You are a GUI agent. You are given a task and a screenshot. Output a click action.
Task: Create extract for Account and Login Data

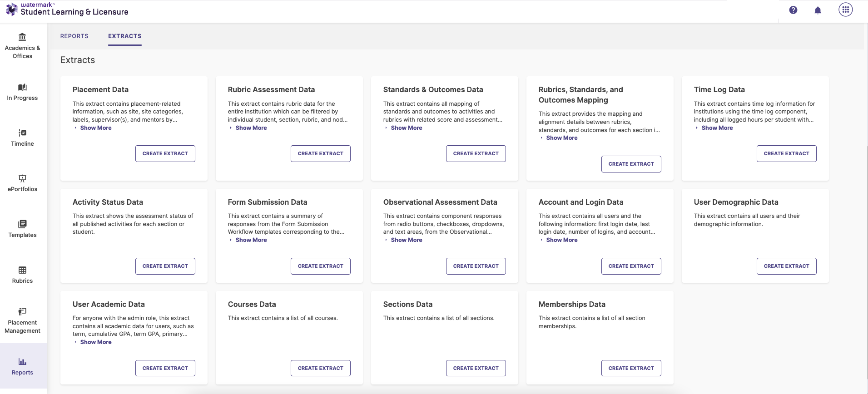point(631,266)
